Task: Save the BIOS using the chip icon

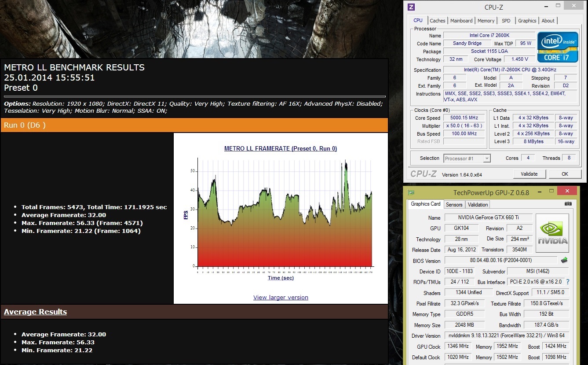Action: [x=564, y=260]
